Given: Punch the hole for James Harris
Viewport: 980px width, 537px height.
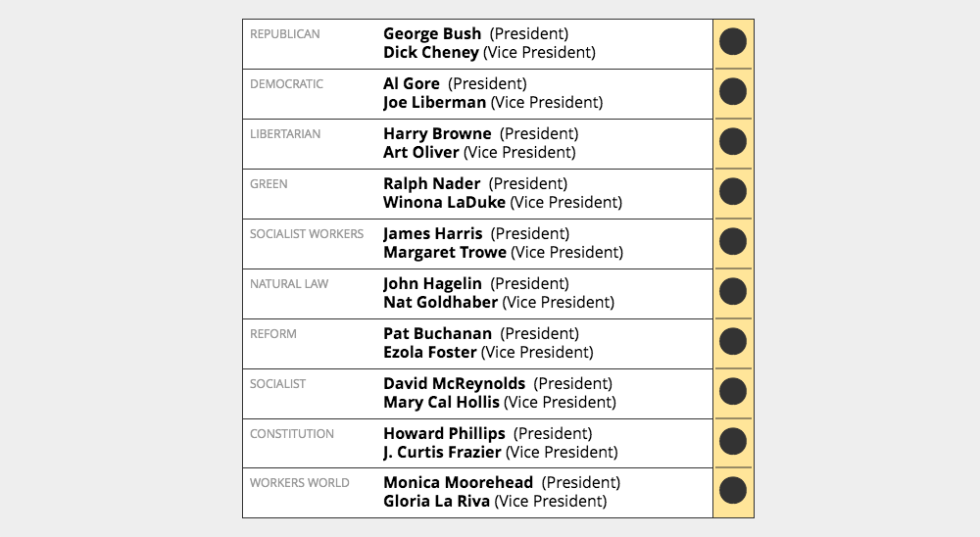Looking at the screenshot, I should pyautogui.click(x=733, y=241).
